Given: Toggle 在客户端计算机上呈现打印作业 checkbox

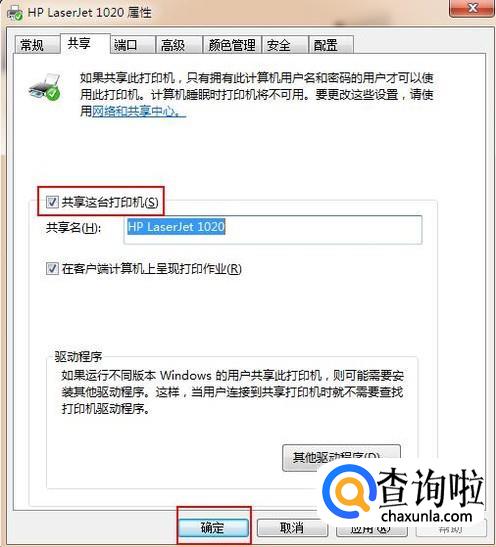Looking at the screenshot, I should [52, 268].
